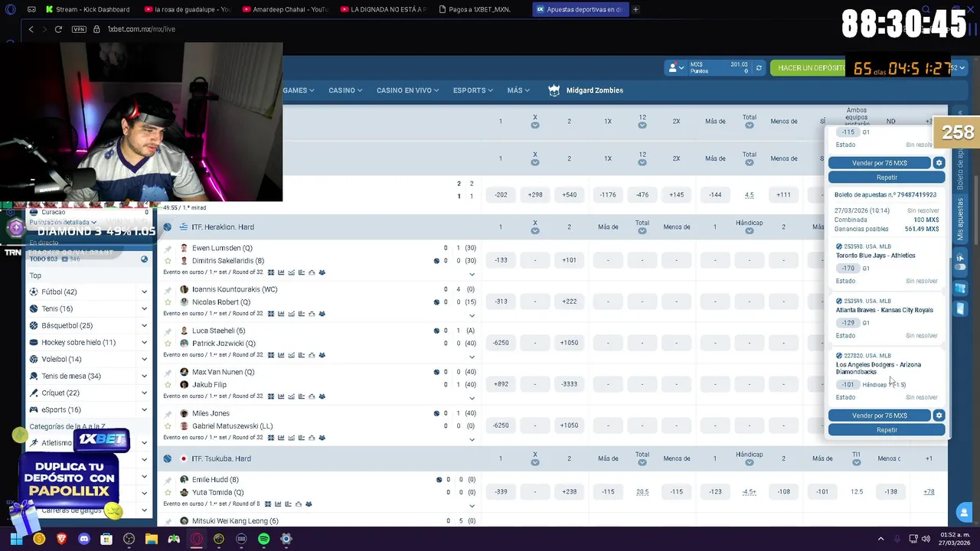Refresh the account balance

pyautogui.click(x=759, y=68)
